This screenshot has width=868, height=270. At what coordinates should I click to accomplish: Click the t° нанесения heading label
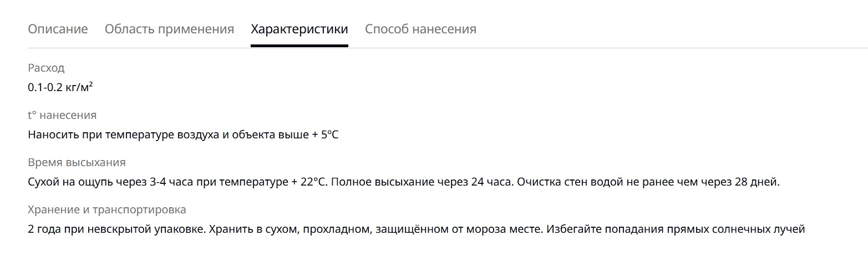pos(62,116)
